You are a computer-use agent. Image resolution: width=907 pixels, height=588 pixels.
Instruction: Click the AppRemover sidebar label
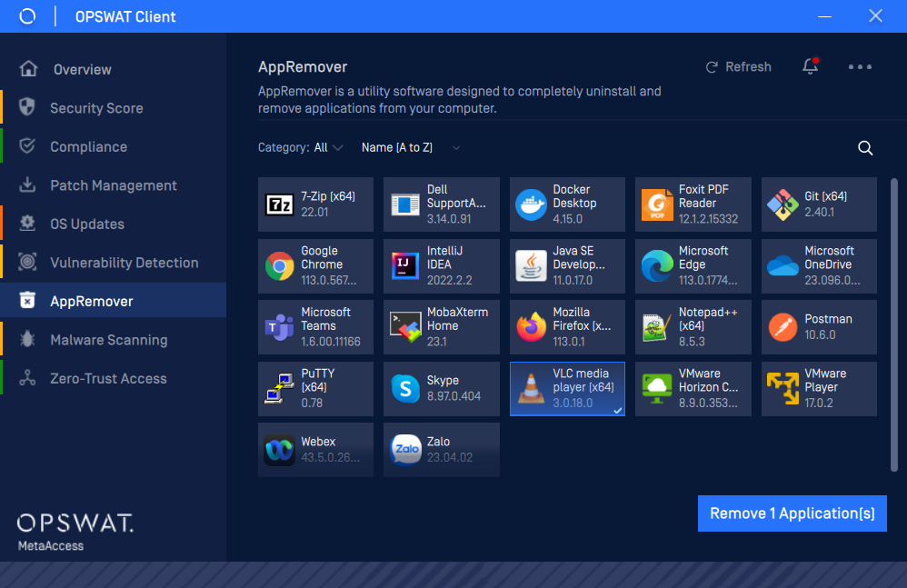(92, 301)
